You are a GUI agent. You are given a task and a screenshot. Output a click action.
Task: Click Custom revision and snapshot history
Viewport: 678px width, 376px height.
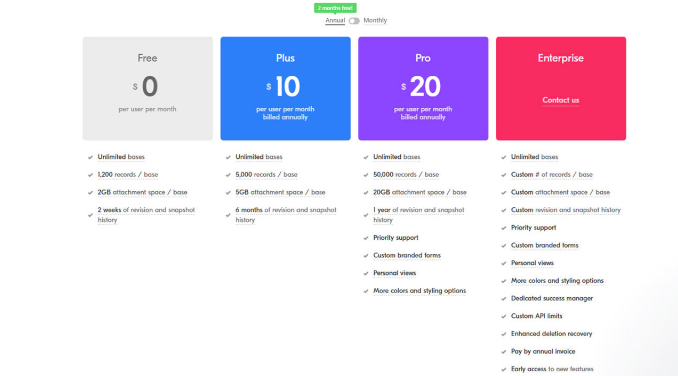pos(566,210)
